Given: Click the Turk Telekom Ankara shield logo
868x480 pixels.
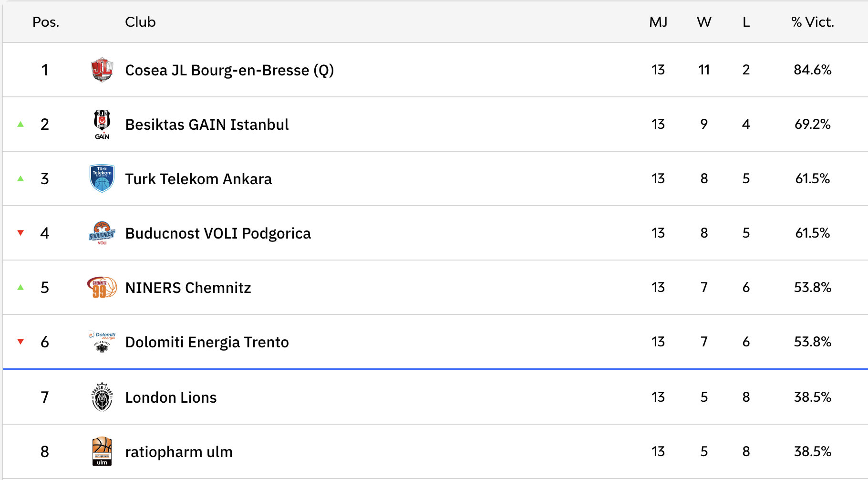Looking at the screenshot, I should [x=102, y=178].
